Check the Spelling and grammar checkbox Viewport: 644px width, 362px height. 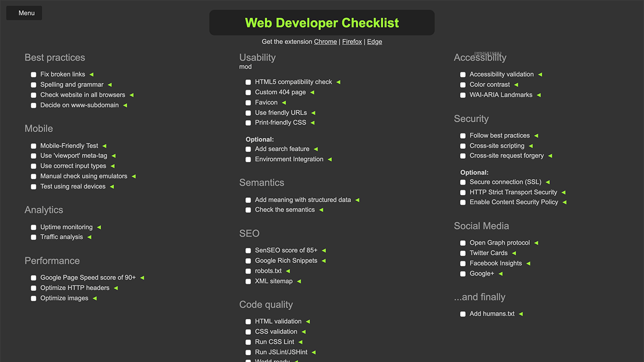34,85
